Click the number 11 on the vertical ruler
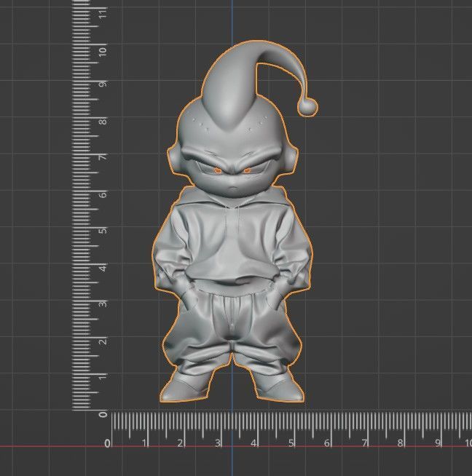 coord(103,13)
